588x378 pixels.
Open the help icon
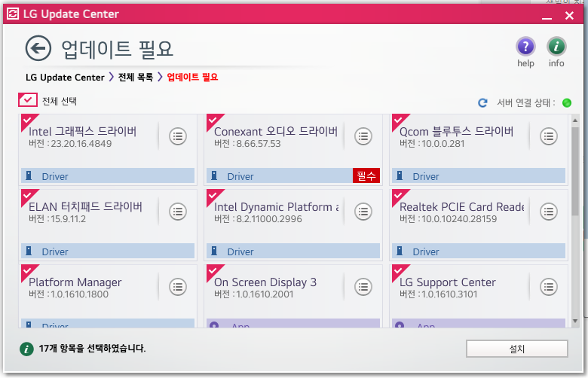pyautogui.click(x=525, y=47)
